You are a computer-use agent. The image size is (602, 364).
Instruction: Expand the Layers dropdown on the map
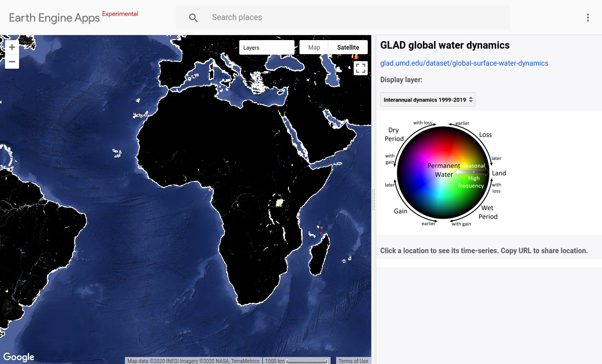coord(267,47)
